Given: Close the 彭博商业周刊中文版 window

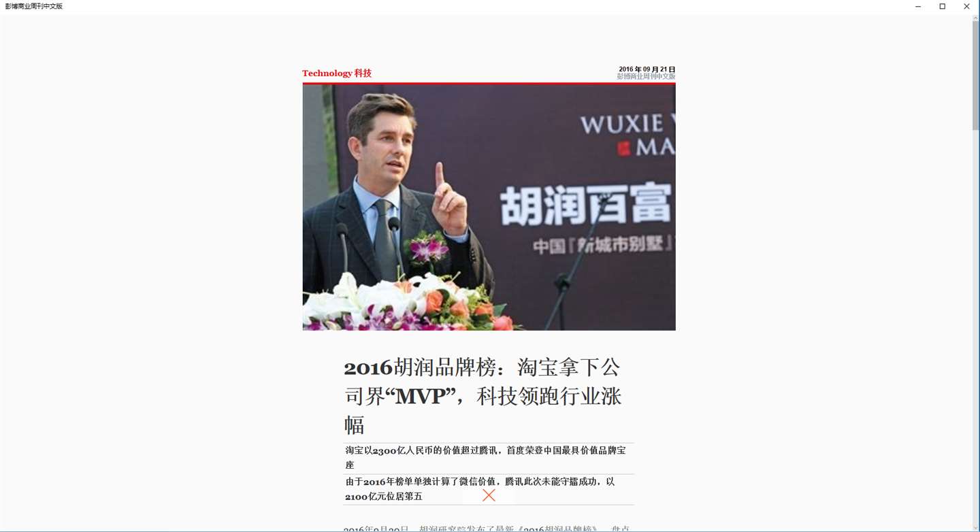Looking at the screenshot, I should point(966,6).
